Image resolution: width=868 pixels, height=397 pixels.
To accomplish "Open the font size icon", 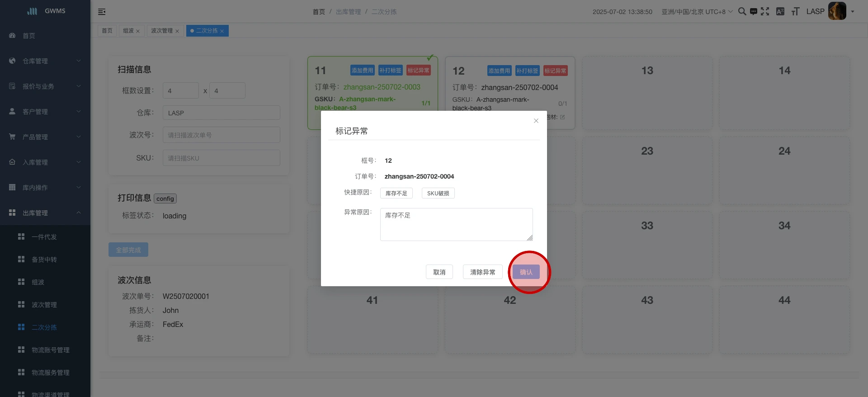I will [x=795, y=12].
